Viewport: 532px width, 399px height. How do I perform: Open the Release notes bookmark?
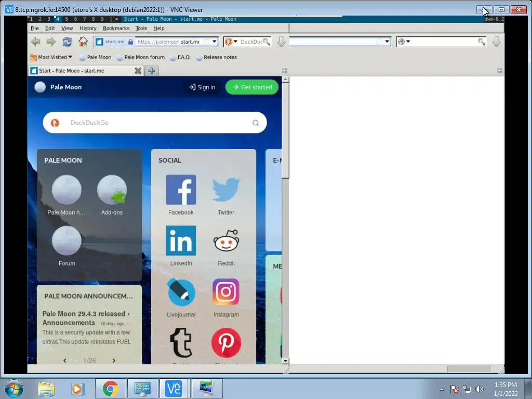(217, 57)
